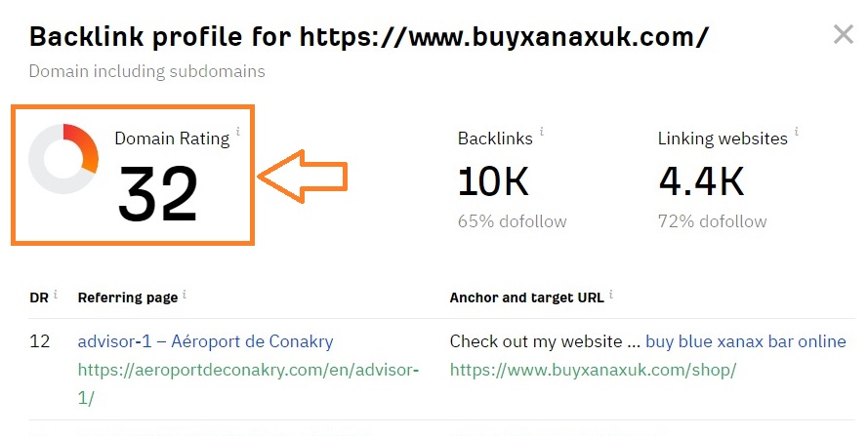Open the advisor-1 – Aéroport de Conakry link
This screenshot has height=436, width=868.
pos(205,341)
